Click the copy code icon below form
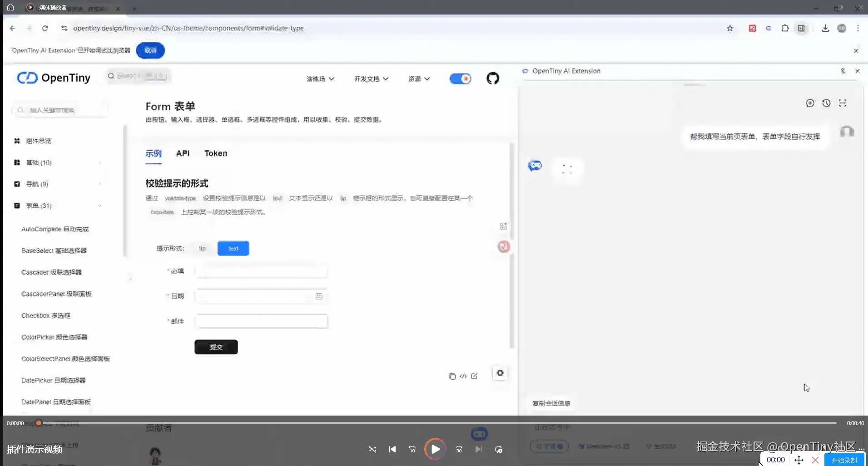This screenshot has width=868, height=466. (x=452, y=376)
